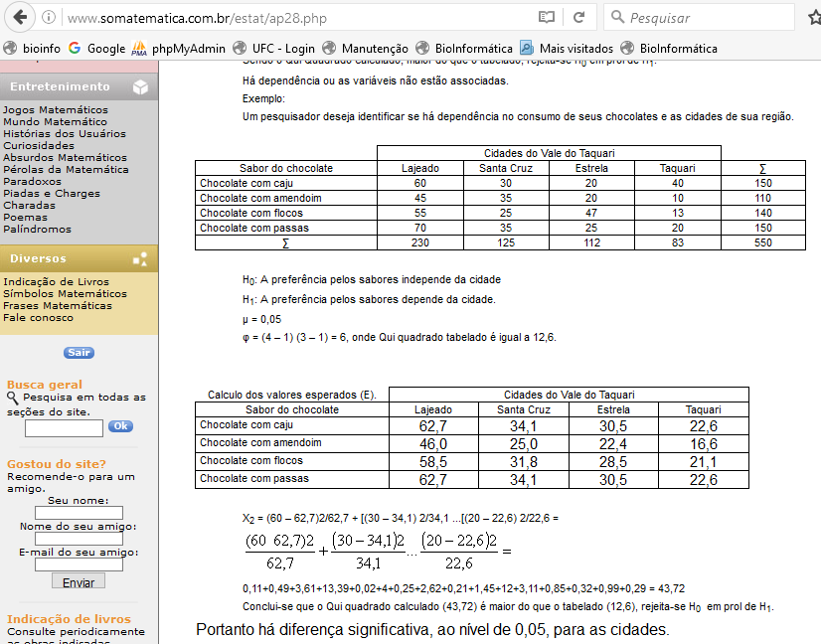
Task: Click the Indicação de livros heading
Action: [x=70, y=619]
